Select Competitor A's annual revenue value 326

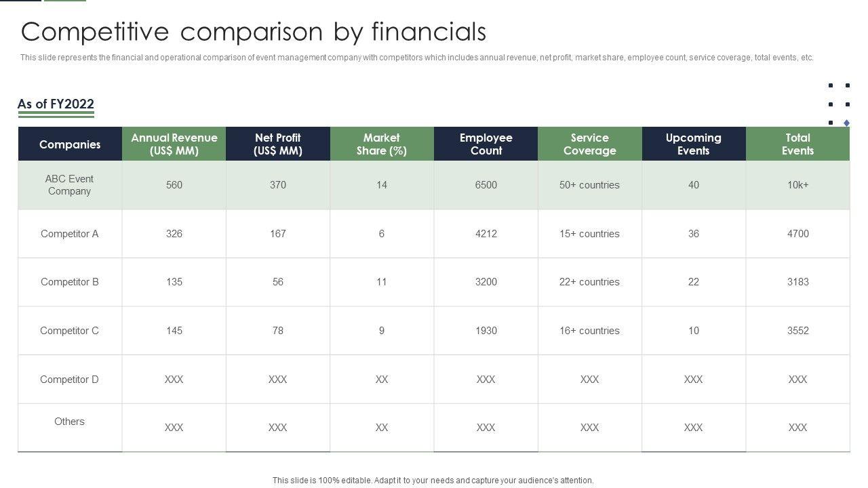pyautogui.click(x=174, y=234)
